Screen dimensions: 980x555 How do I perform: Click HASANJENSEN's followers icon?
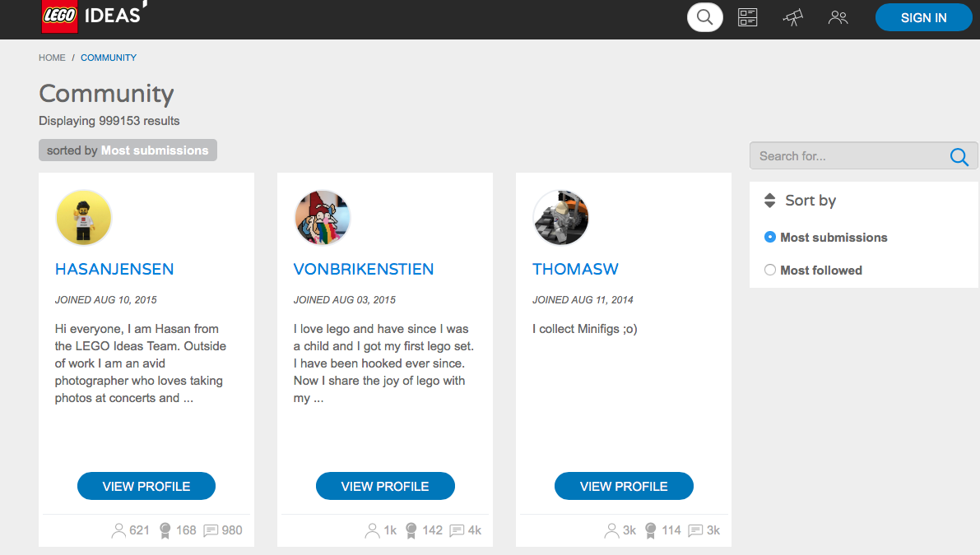(118, 530)
